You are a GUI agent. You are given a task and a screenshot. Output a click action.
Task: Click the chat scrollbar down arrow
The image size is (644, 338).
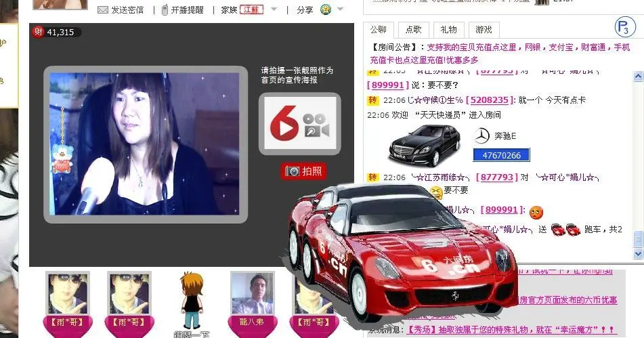pos(638,254)
